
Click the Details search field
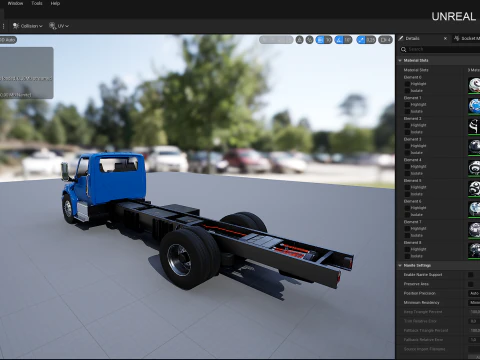(x=440, y=49)
